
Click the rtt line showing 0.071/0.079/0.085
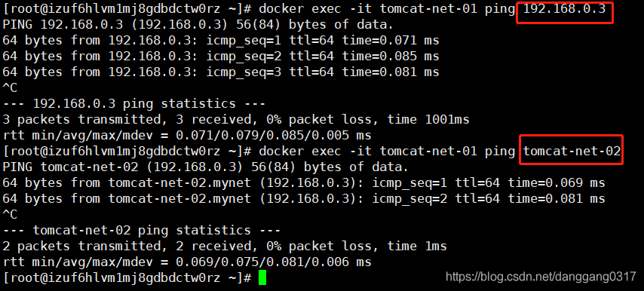[187, 136]
